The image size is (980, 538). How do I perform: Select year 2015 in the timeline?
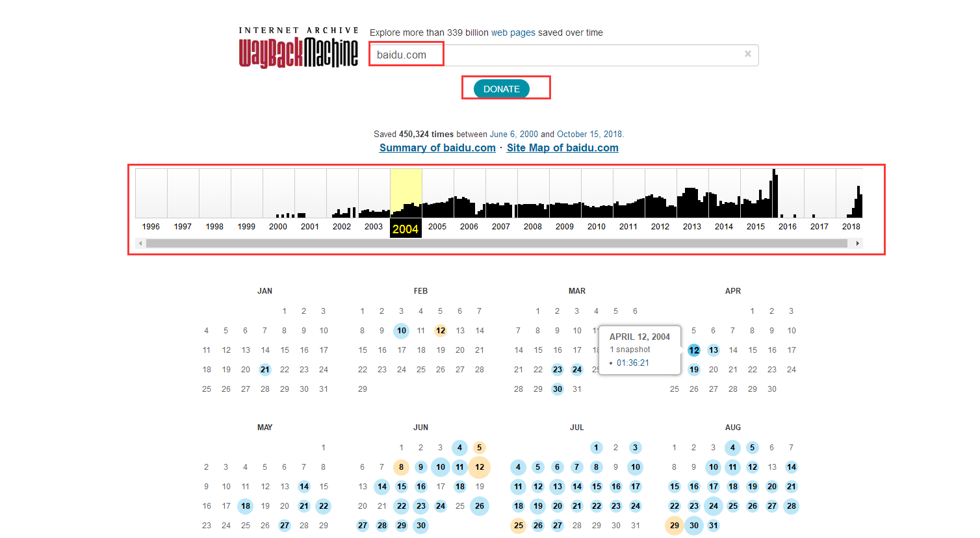click(x=756, y=227)
